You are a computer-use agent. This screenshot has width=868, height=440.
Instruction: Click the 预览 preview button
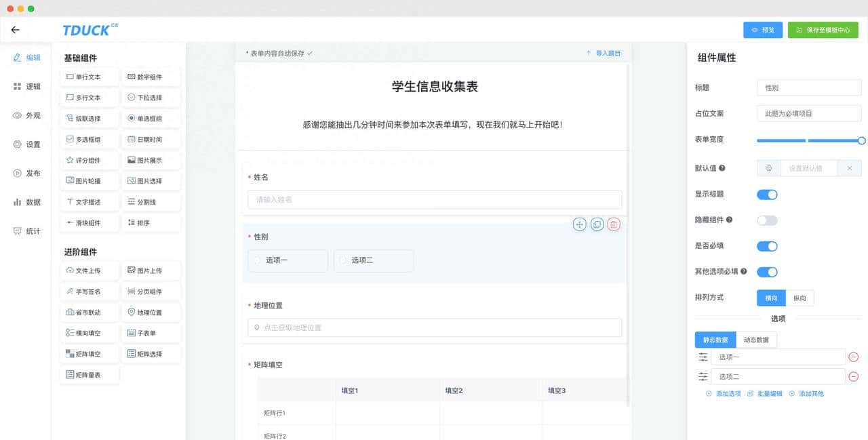point(762,30)
